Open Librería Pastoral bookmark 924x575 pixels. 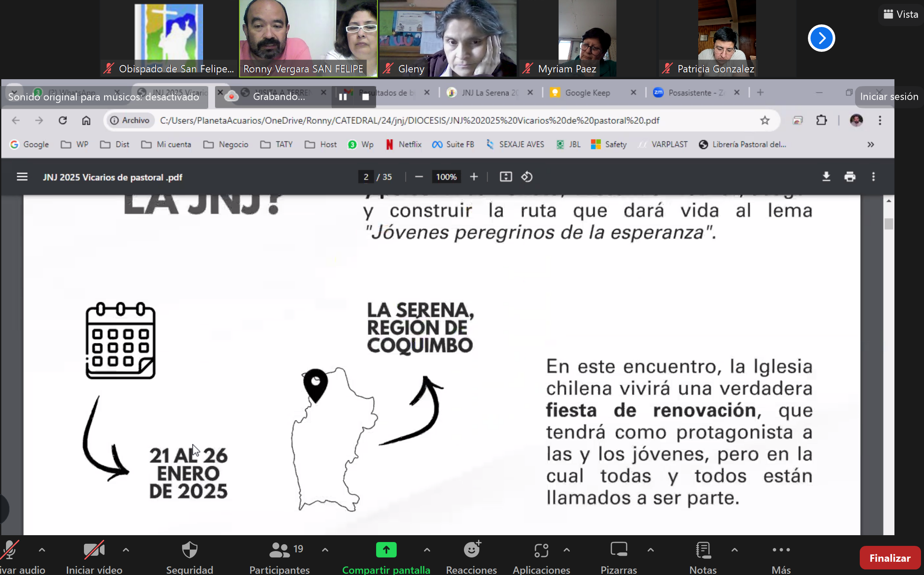pos(742,144)
